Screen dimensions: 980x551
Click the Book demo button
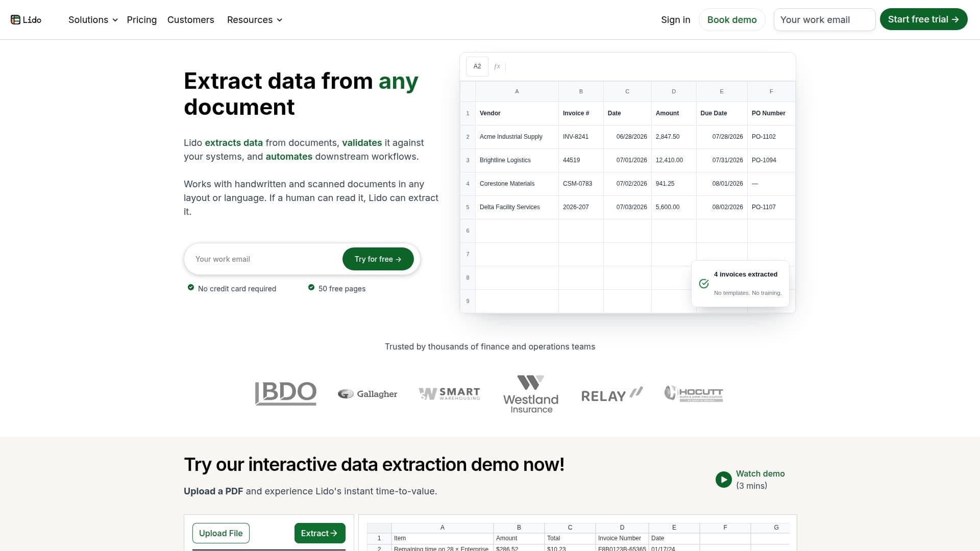[732, 20]
